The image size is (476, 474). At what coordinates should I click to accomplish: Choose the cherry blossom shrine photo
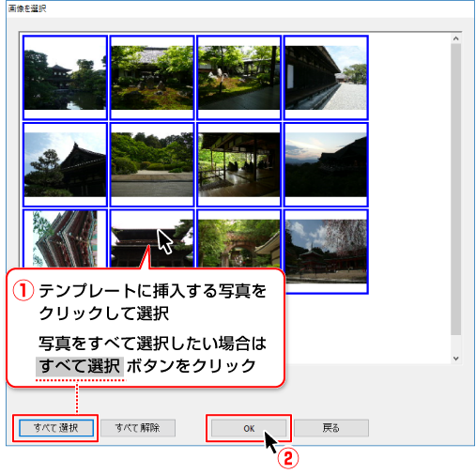click(x=326, y=252)
